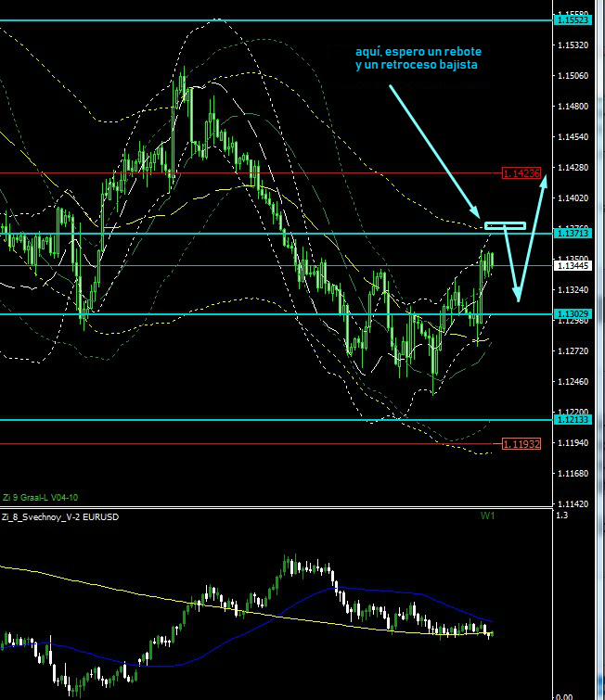The height and width of the screenshot is (700, 605).
Task: Click the green W1 timeframe label
Action: [488, 515]
